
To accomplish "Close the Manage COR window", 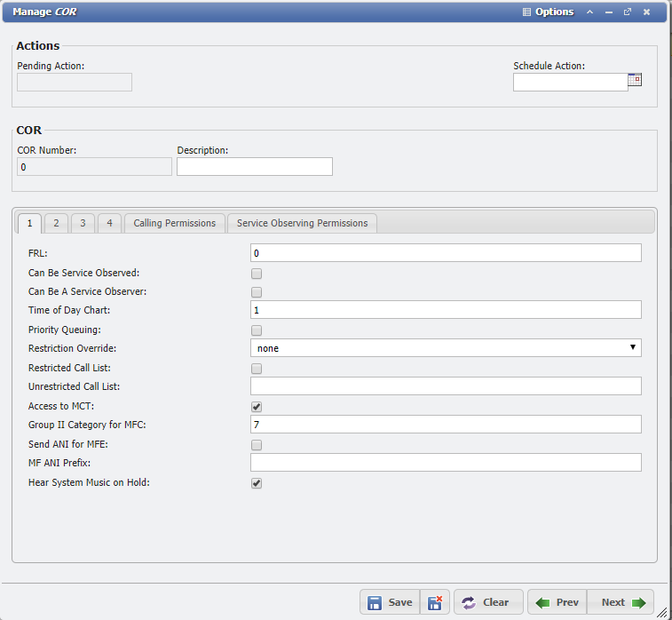I will tap(646, 12).
